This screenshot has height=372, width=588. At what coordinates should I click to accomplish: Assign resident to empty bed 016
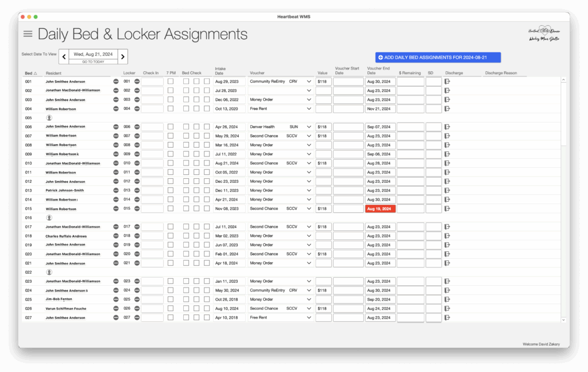click(49, 218)
